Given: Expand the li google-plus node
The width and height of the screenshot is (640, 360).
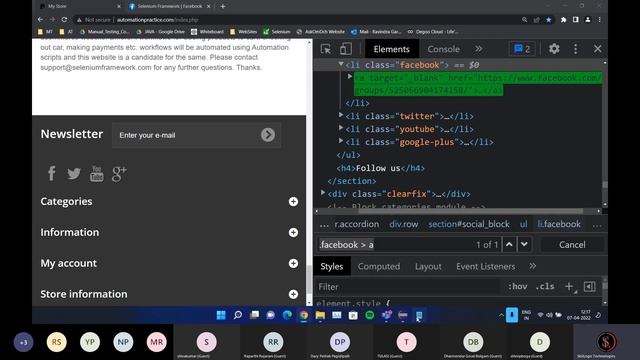Looking at the screenshot, I should click(341, 141).
